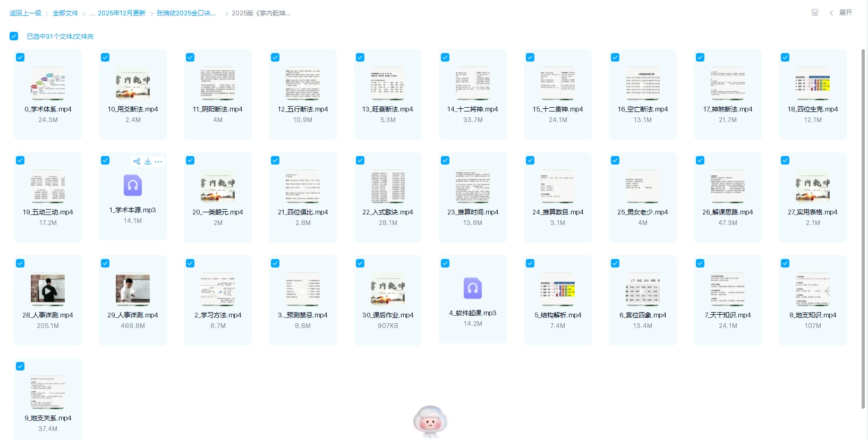
Task: Click the current folder 2025版《掌内乾坤 breadcrumb
Action: (x=261, y=13)
